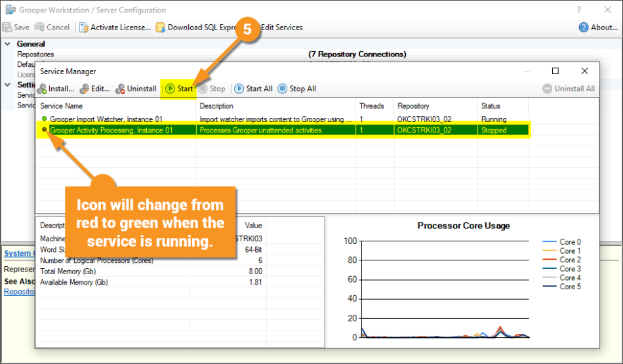Open Activate License option
The height and width of the screenshot is (364, 623).
click(115, 28)
